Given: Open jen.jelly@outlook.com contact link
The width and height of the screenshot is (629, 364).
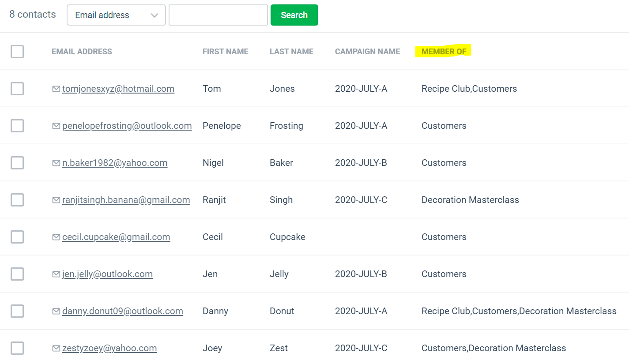Looking at the screenshot, I should click(x=107, y=274).
